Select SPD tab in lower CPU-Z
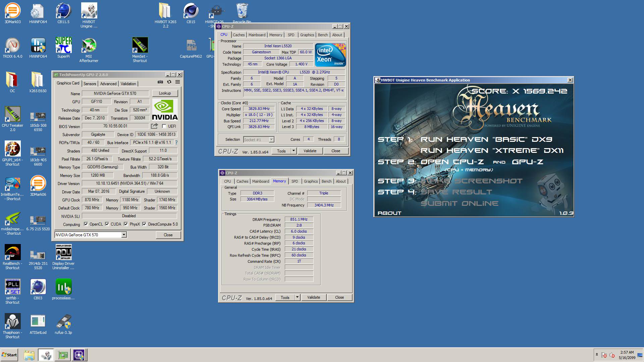Image resolution: width=644 pixels, height=362 pixels. pos(295,181)
